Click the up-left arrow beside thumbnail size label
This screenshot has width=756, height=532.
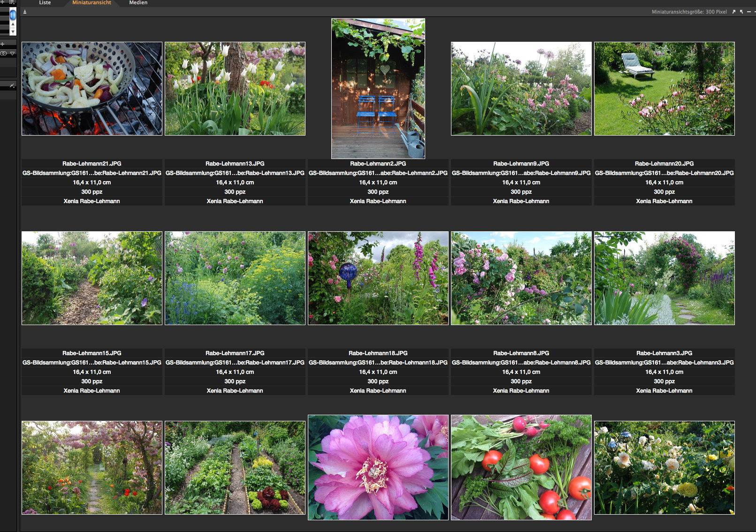click(x=741, y=12)
